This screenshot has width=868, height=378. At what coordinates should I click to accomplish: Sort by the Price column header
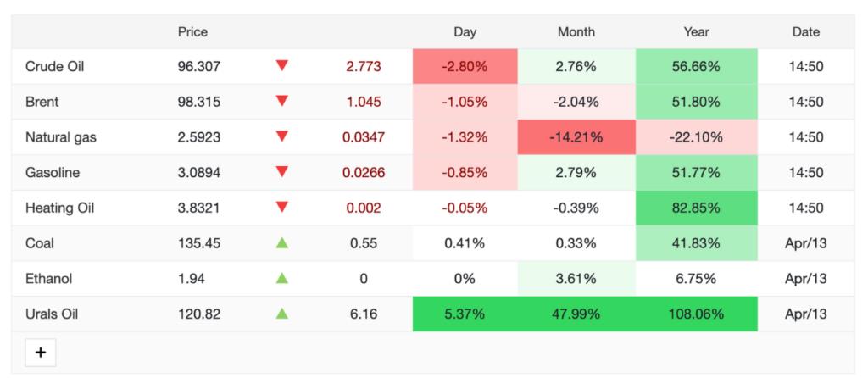click(192, 32)
